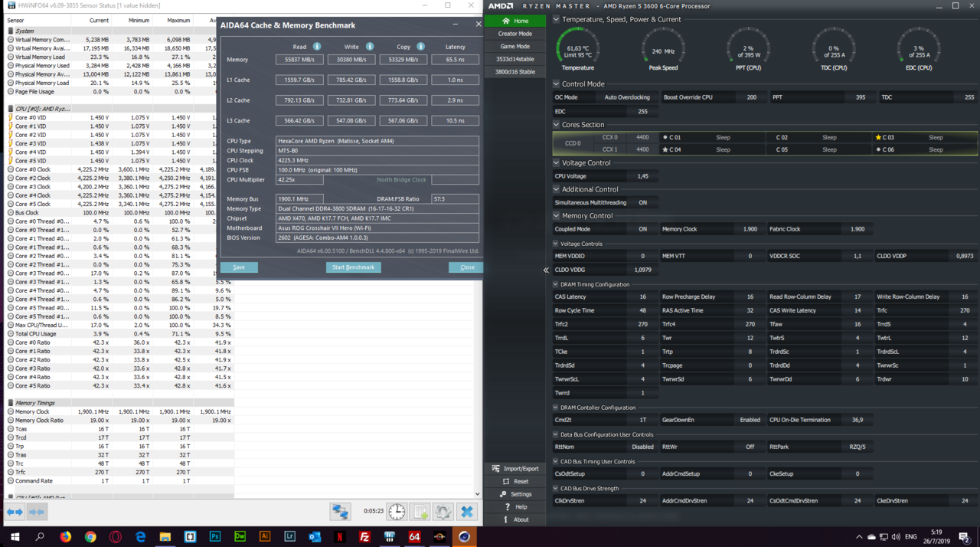Open the system tray volume control

click(896, 537)
